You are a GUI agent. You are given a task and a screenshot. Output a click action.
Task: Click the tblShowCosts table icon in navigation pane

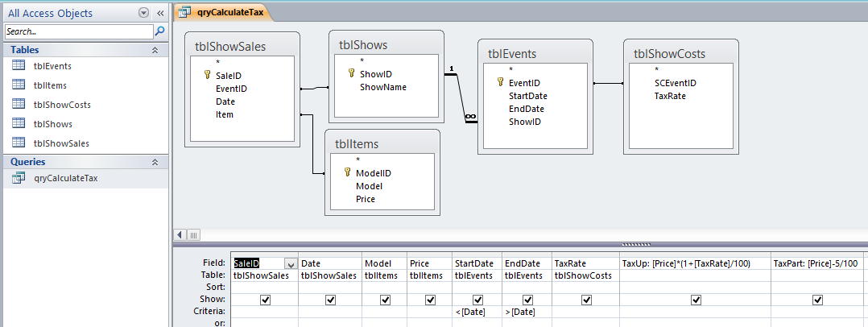pos(19,105)
